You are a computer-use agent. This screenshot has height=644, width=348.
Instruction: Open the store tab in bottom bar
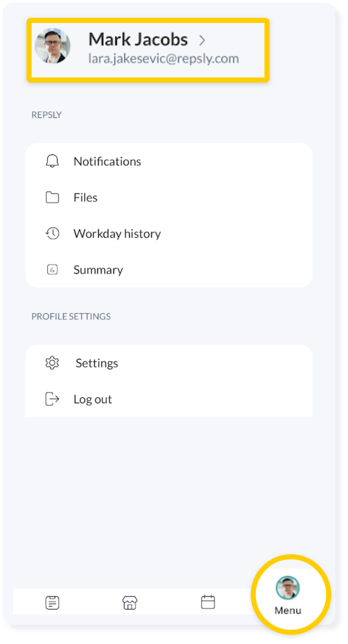[x=130, y=603]
